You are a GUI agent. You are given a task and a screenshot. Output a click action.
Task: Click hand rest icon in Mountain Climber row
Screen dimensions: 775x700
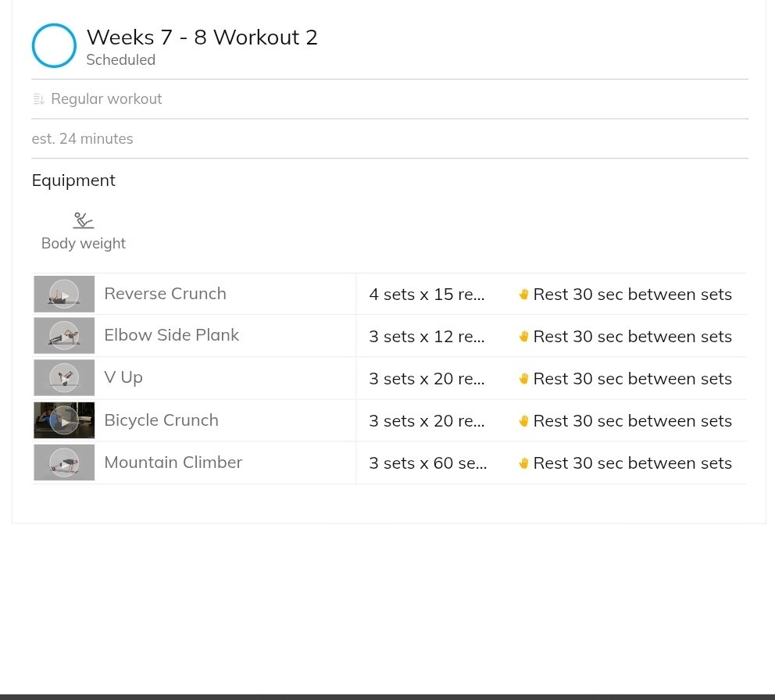[524, 463]
